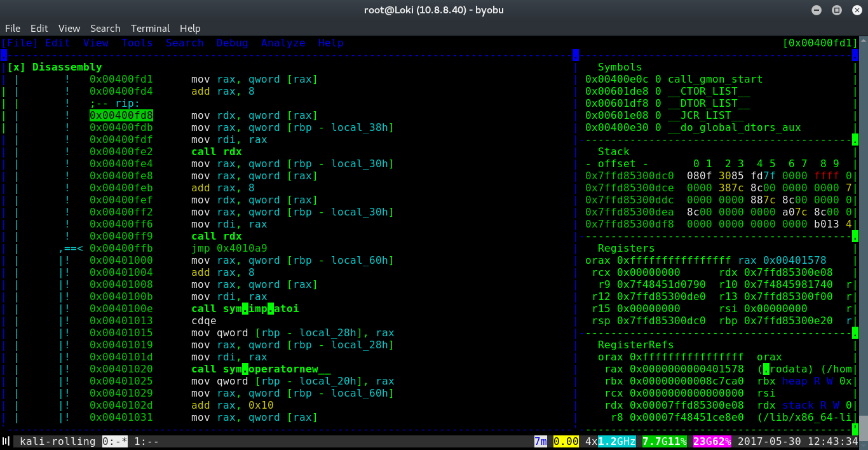Click Symbols panel title
The image size is (868, 450).
pos(620,67)
